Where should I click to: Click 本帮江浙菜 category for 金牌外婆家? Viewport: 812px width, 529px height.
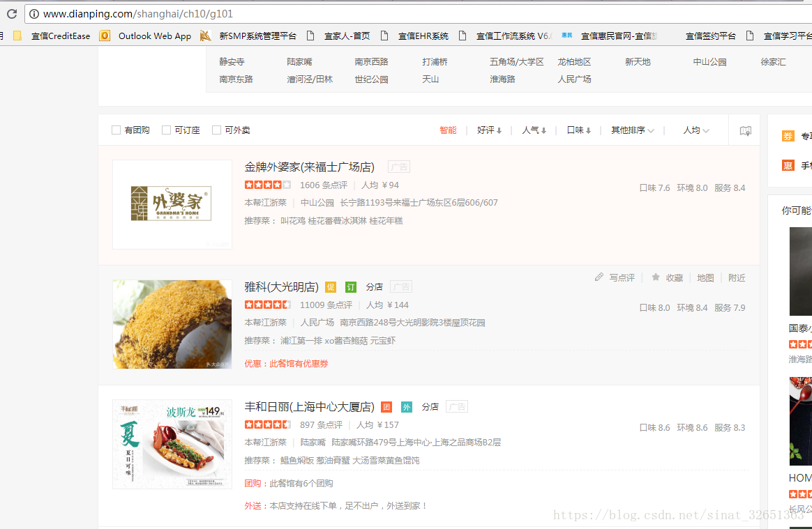tap(265, 202)
